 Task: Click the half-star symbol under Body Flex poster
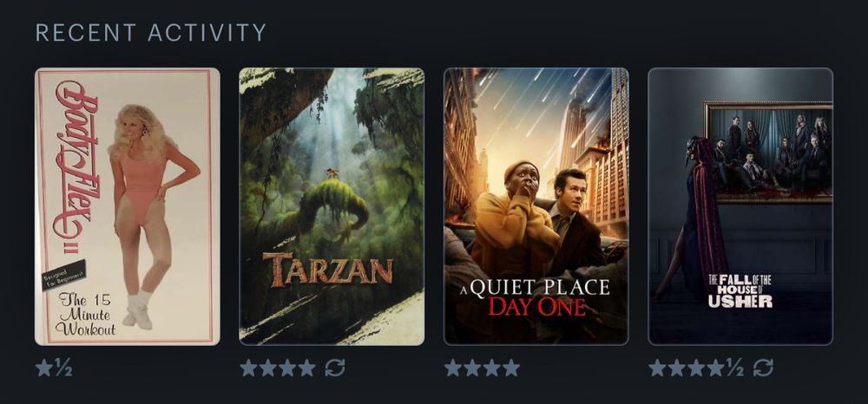tap(63, 368)
